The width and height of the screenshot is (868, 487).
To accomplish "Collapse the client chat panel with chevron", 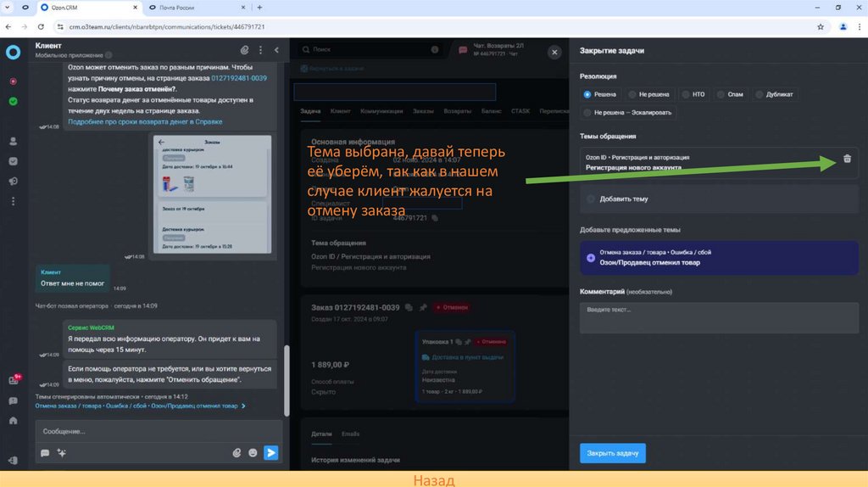I will 277,50.
